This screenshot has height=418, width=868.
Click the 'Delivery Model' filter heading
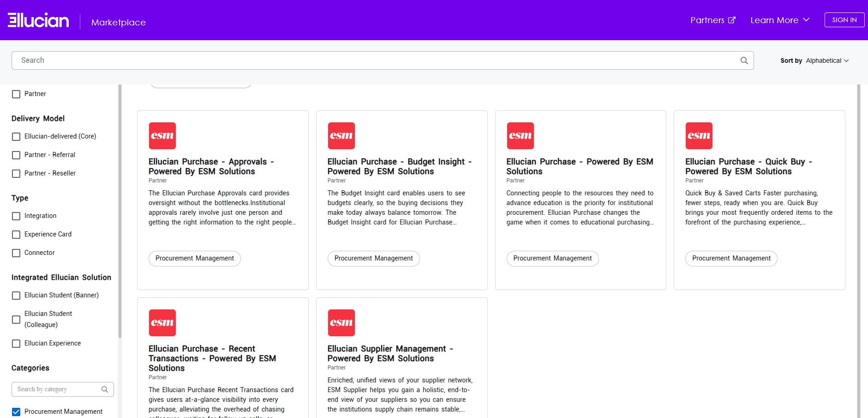pos(38,119)
